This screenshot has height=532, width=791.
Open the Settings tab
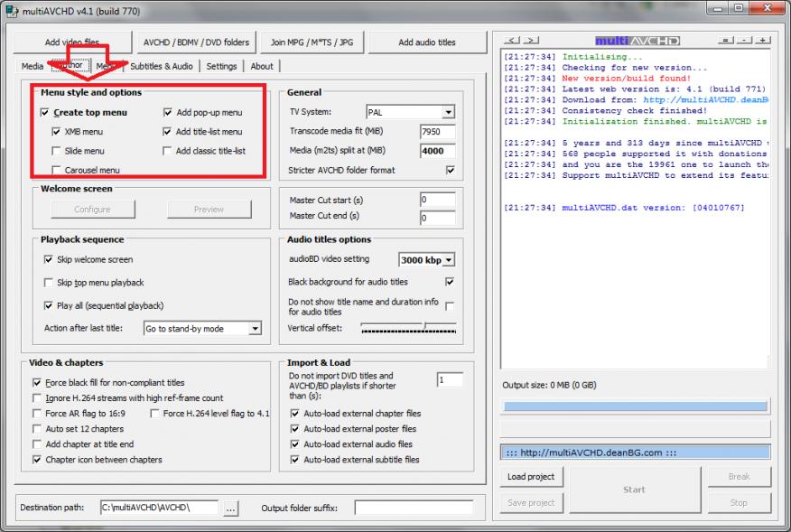(221, 66)
